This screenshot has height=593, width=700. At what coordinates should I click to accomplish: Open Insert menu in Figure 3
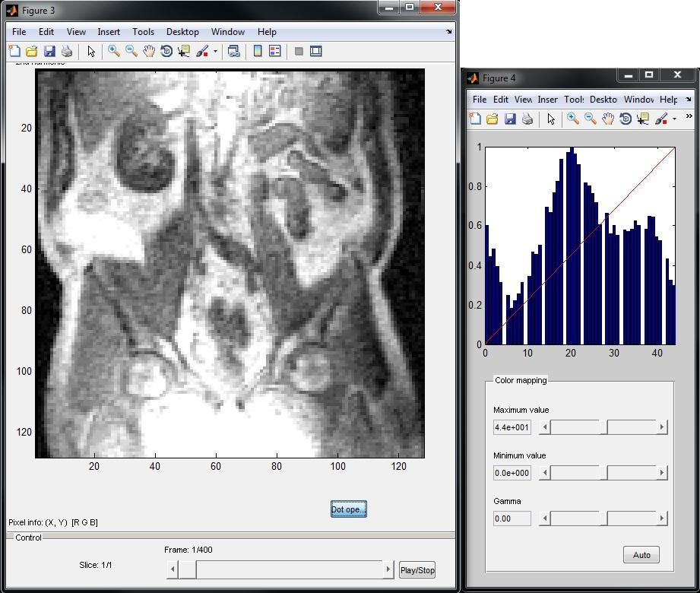click(x=109, y=32)
